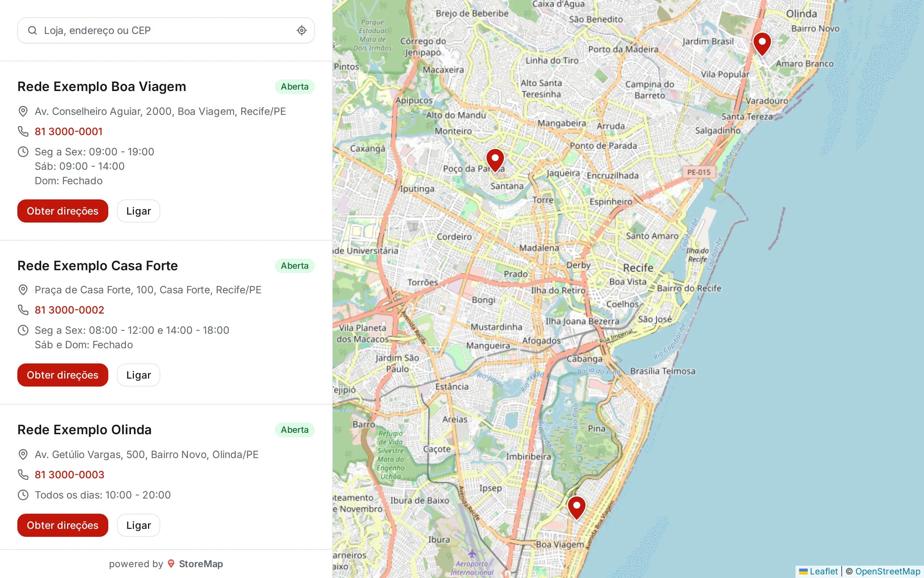The image size is (924, 578).
Task: Click Ligar for Olinda store
Action: (x=138, y=525)
